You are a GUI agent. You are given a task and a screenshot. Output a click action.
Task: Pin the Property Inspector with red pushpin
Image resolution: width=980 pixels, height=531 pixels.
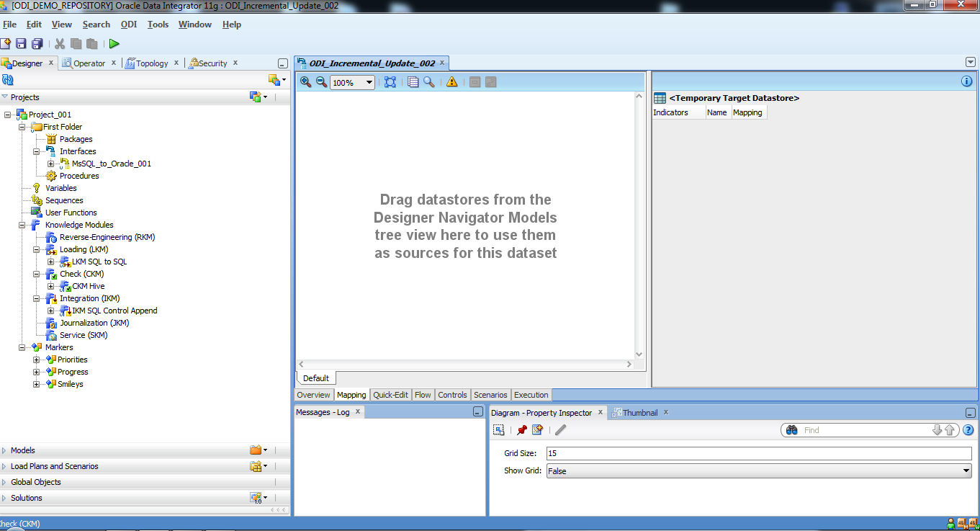tap(522, 430)
